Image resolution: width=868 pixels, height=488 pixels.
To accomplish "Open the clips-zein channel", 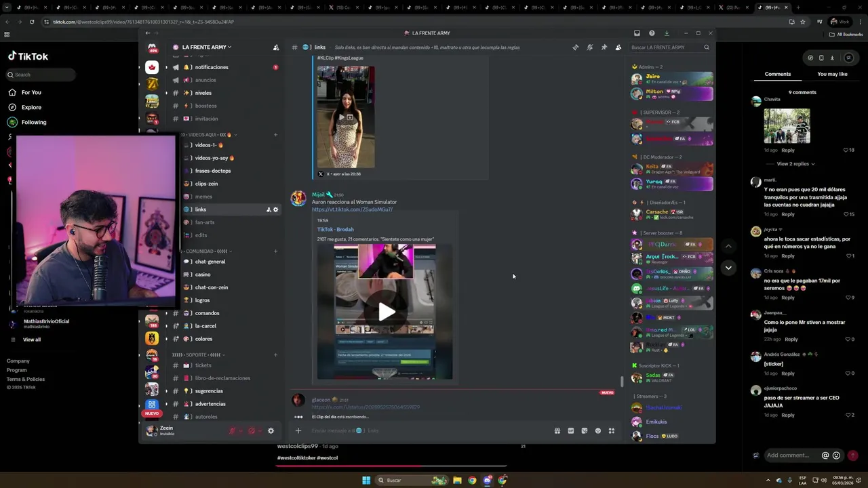I will click(206, 184).
